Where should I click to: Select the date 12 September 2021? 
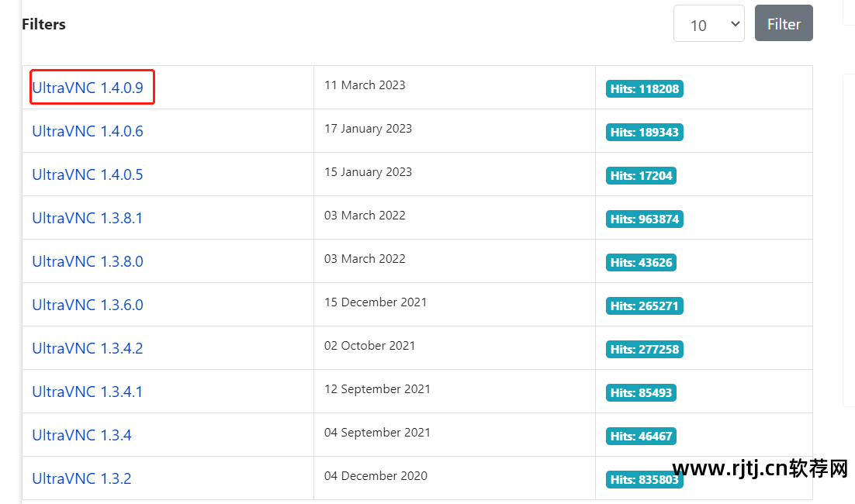(377, 389)
